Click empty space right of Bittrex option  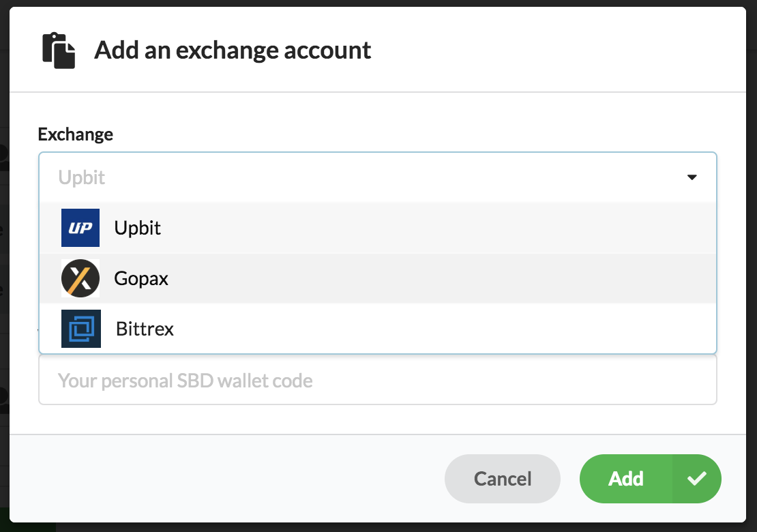click(477, 329)
